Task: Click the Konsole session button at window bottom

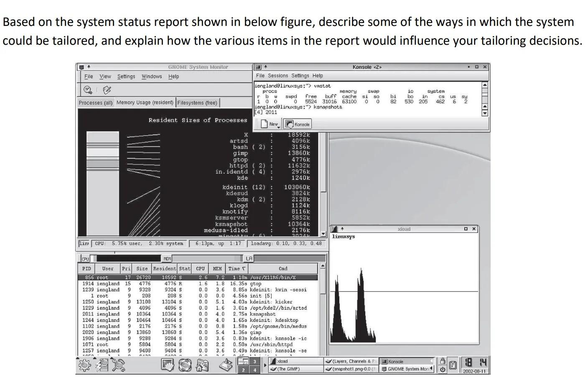Action: (x=297, y=124)
